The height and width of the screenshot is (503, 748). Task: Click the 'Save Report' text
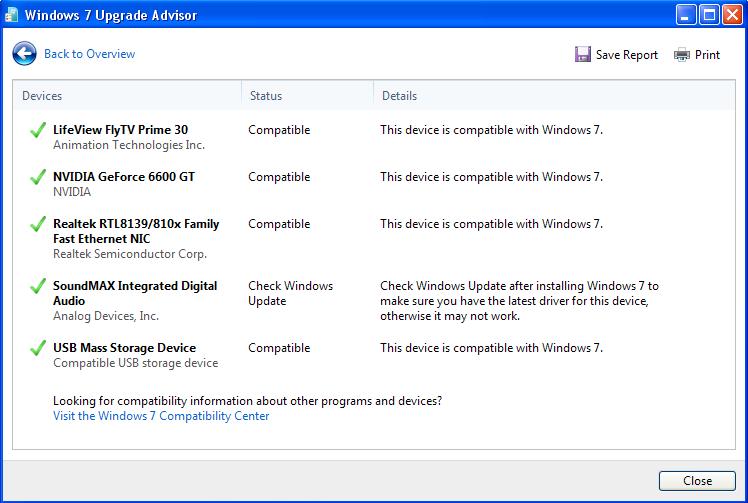[627, 55]
